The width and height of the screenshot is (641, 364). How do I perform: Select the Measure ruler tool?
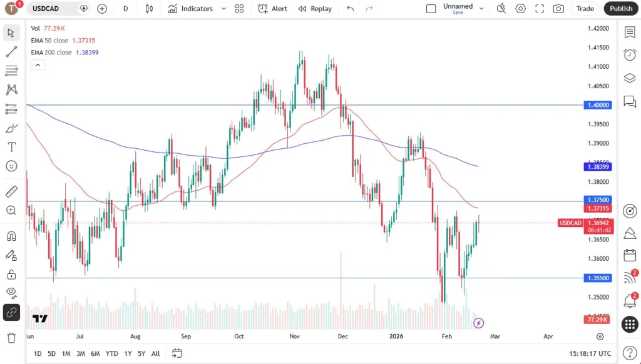(x=11, y=191)
